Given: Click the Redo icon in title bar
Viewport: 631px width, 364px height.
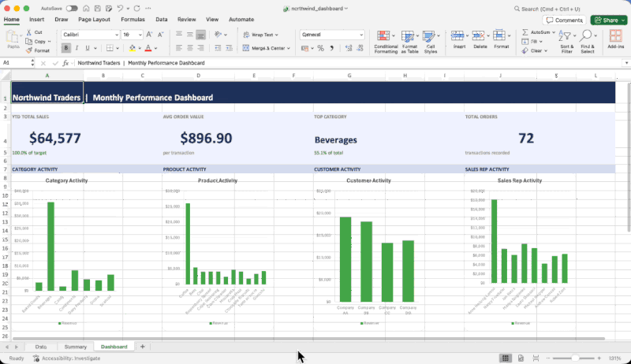Looking at the screenshot, I should tap(136, 9).
